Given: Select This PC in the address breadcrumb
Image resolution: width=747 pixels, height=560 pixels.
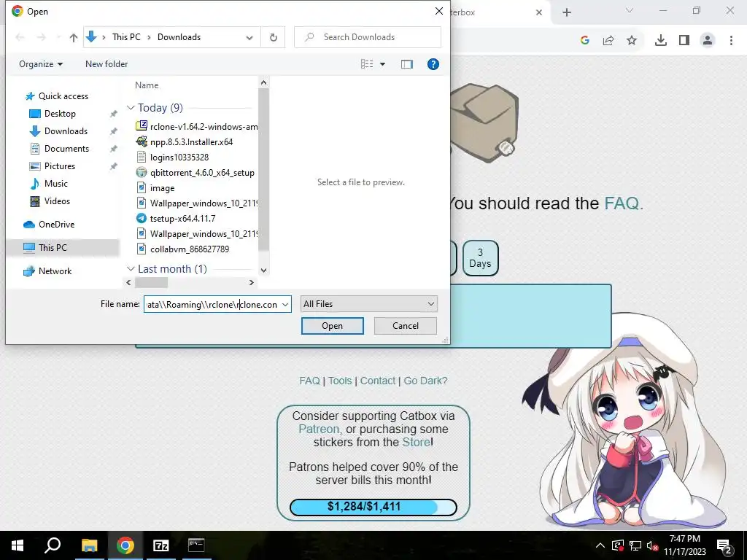Looking at the screenshot, I should tap(126, 37).
